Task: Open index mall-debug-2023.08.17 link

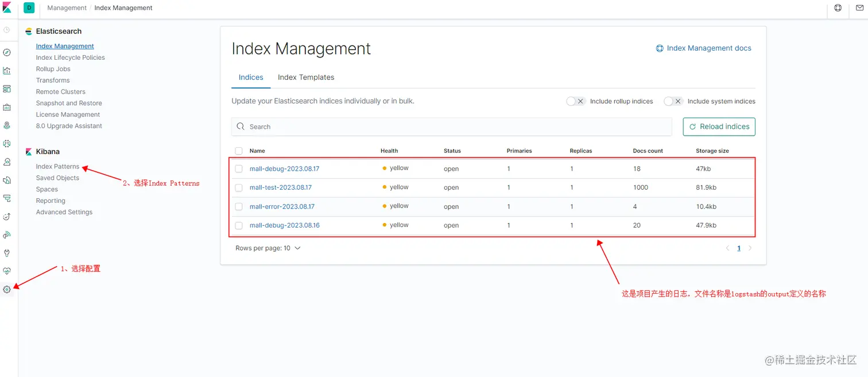Action: pyautogui.click(x=284, y=169)
